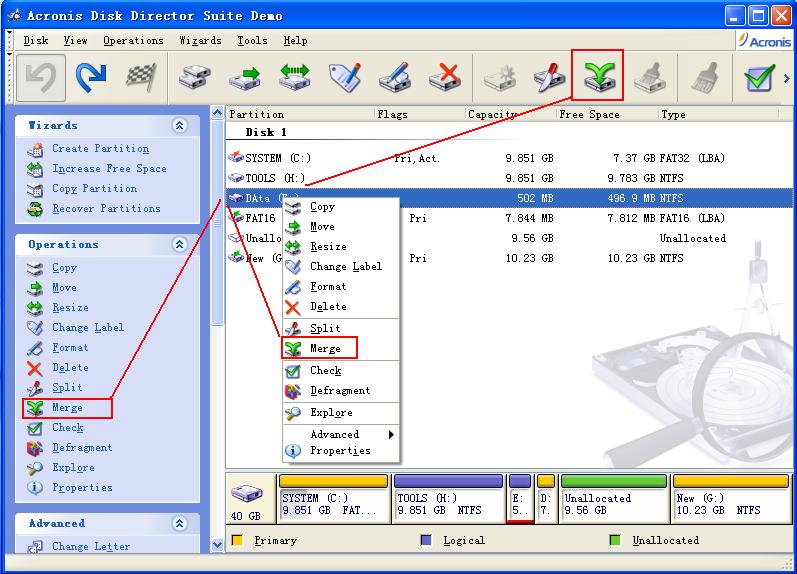The height and width of the screenshot is (574, 797).
Task: Click the Create Partition wizard icon
Action: tap(35, 149)
